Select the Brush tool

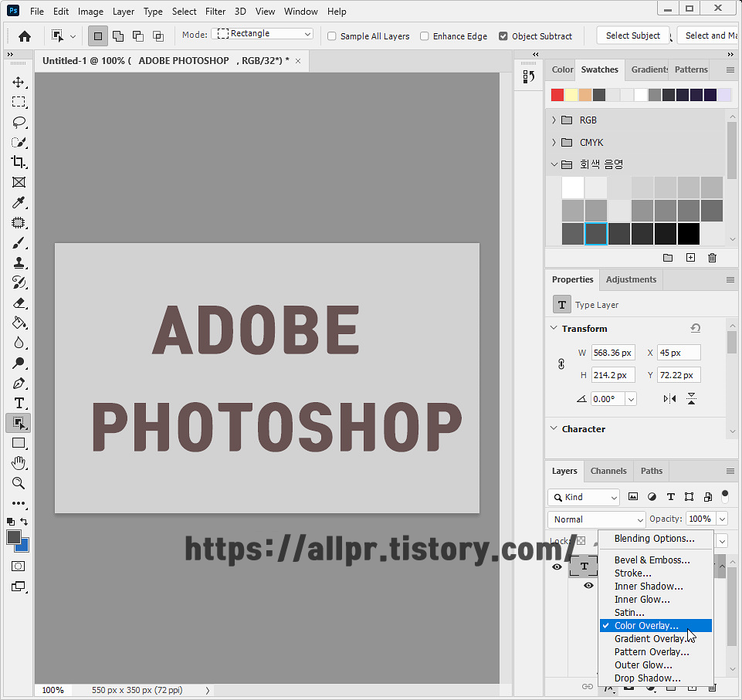[19, 242]
